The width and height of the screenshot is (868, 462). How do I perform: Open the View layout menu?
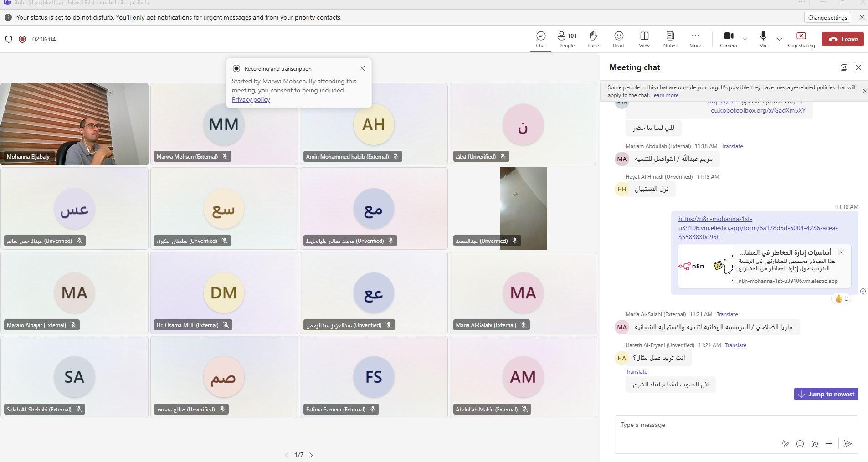coord(644,39)
